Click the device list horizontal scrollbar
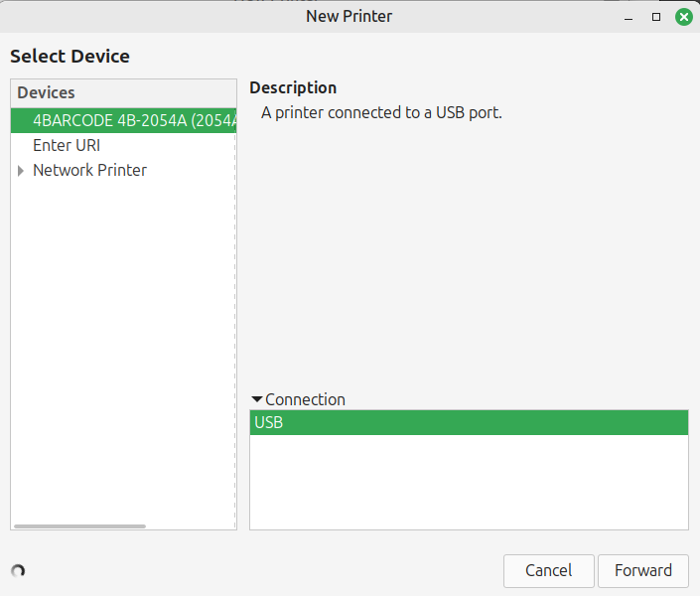 79,525
